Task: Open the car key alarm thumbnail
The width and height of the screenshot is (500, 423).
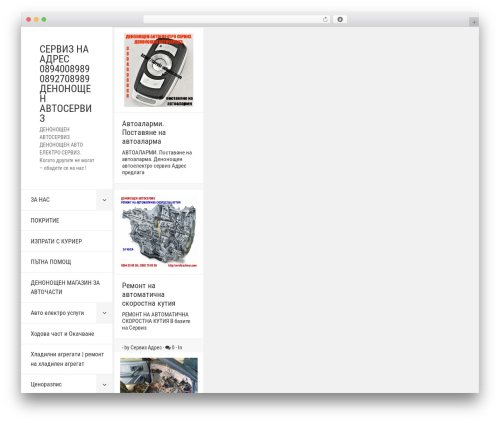Action: [159, 70]
